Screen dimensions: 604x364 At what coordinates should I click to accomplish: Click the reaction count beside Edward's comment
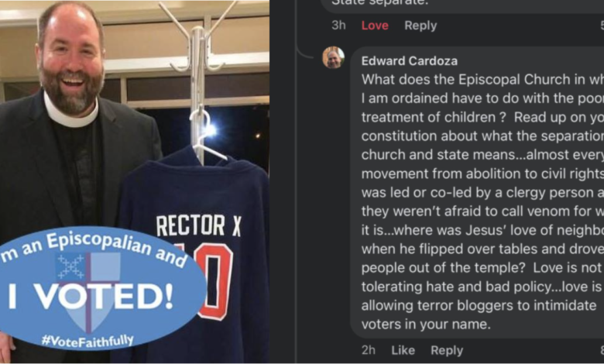coord(602,350)
